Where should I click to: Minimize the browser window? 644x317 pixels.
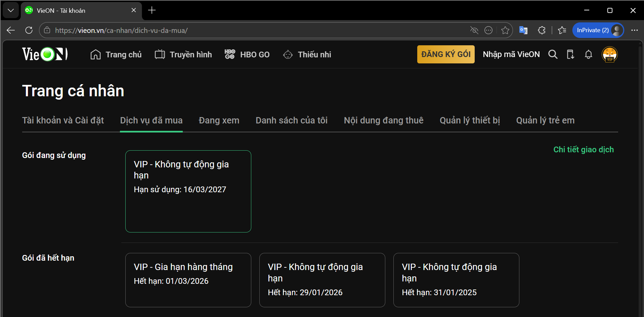coord(587,10)
